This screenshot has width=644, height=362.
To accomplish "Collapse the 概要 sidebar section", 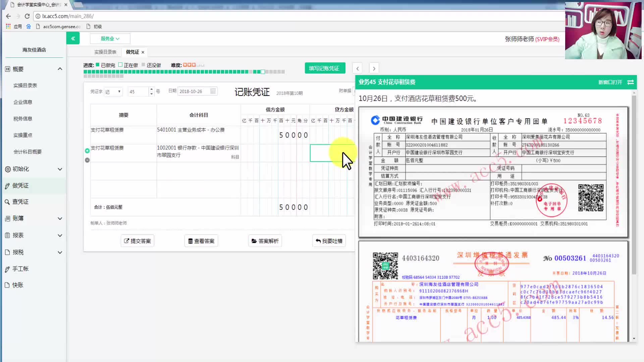I will [x=60, y=69].
